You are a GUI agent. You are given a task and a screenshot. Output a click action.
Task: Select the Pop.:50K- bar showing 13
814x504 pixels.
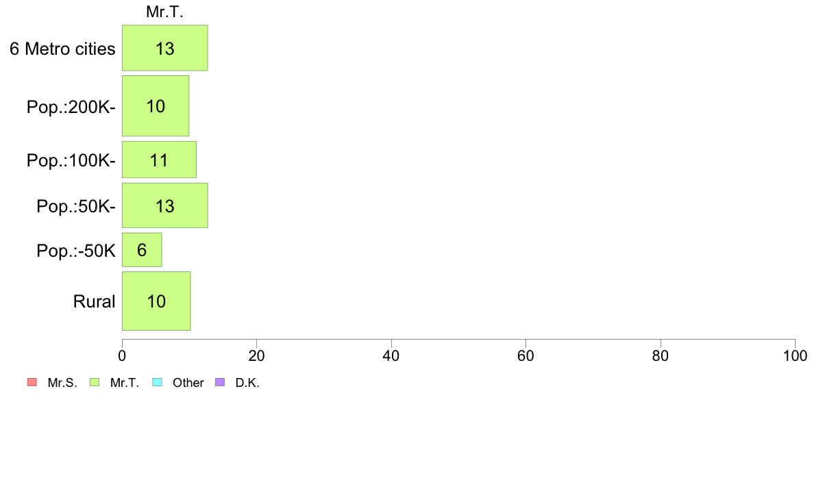click(x=165, y=205)
